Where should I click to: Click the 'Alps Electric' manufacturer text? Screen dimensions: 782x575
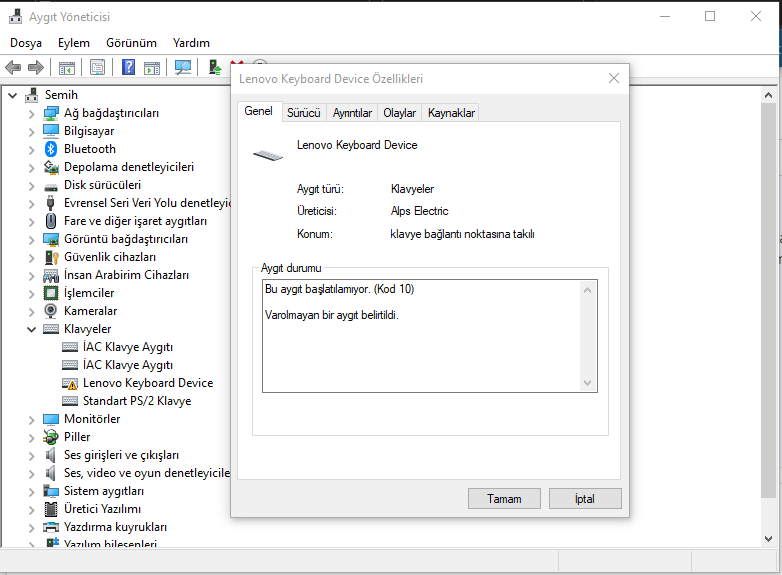[419, 211]
